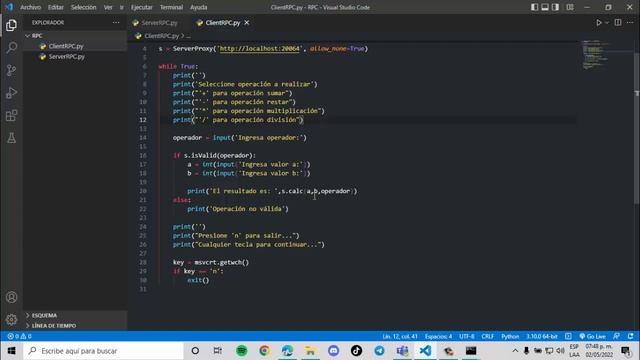This screenshot has width=640, height=360.
Task: Open ServerRPC.py in the Explorer tree
Action: [x=67, y=57]
